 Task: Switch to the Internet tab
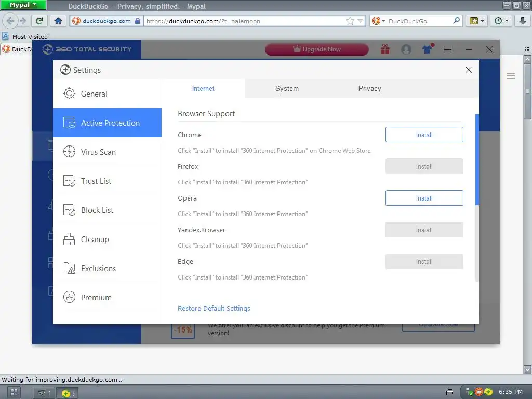pos(203,88)
